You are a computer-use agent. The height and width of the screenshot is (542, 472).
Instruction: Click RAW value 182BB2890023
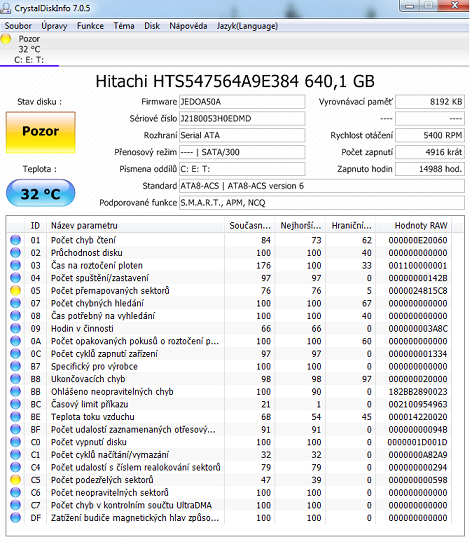point(418,392)
